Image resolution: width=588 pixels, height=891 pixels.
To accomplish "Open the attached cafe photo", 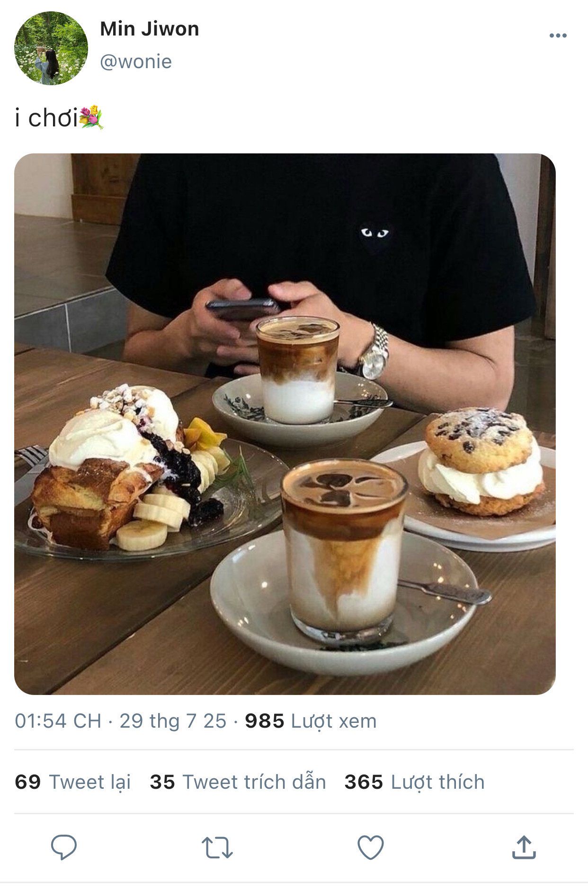I will [x=285, y=424].
